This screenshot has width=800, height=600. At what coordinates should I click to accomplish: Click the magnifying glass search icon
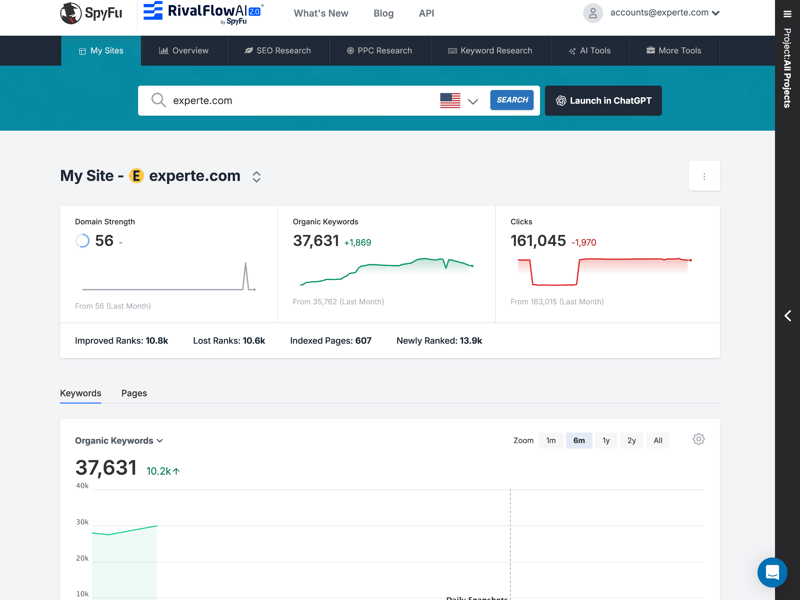pyautogui.click(x=158, y=100)
